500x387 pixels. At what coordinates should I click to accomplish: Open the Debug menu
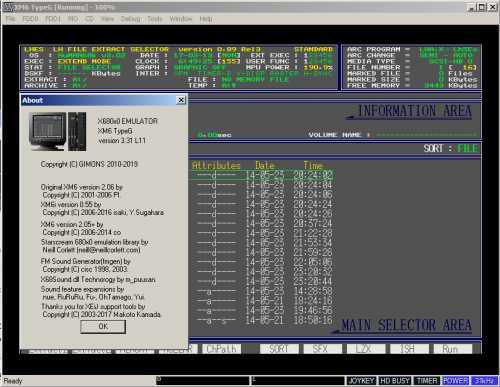pyautogui.click(x=130, y=19)
